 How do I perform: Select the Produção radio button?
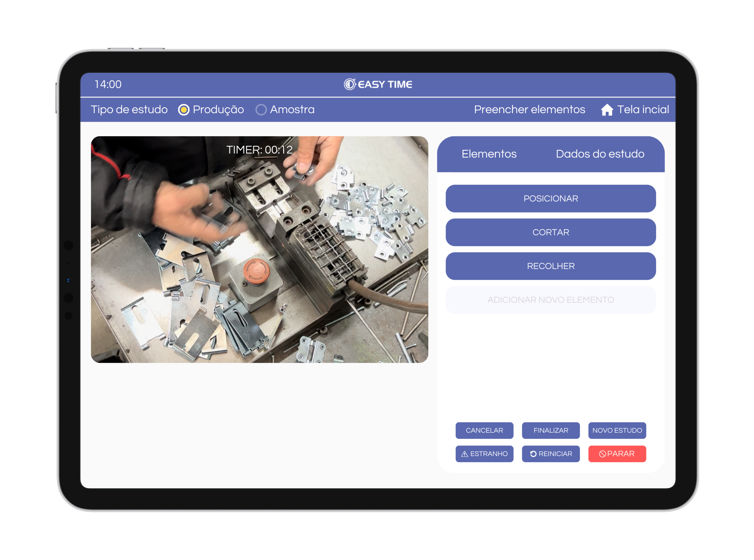tap(183, 109)
